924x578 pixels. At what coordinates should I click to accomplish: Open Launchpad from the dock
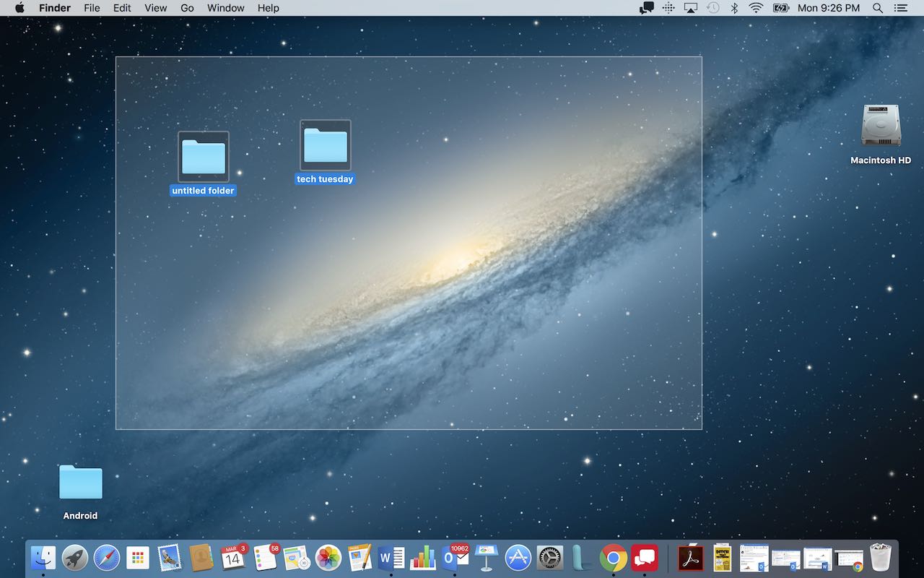74,558
